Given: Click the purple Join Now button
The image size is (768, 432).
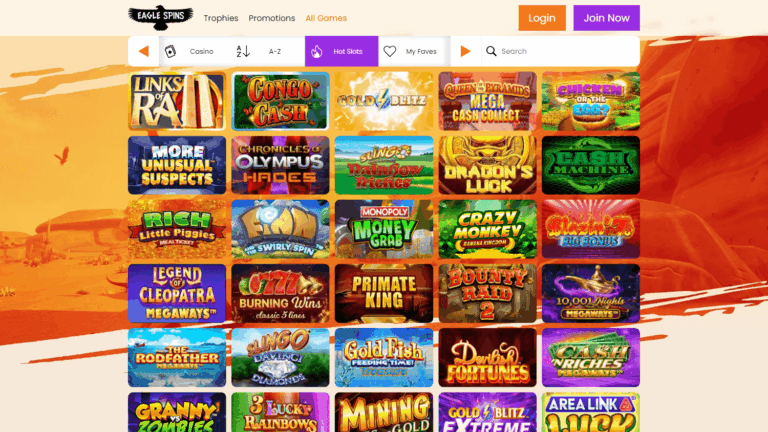Looking at the screenshot, I should tap(606, 18).
